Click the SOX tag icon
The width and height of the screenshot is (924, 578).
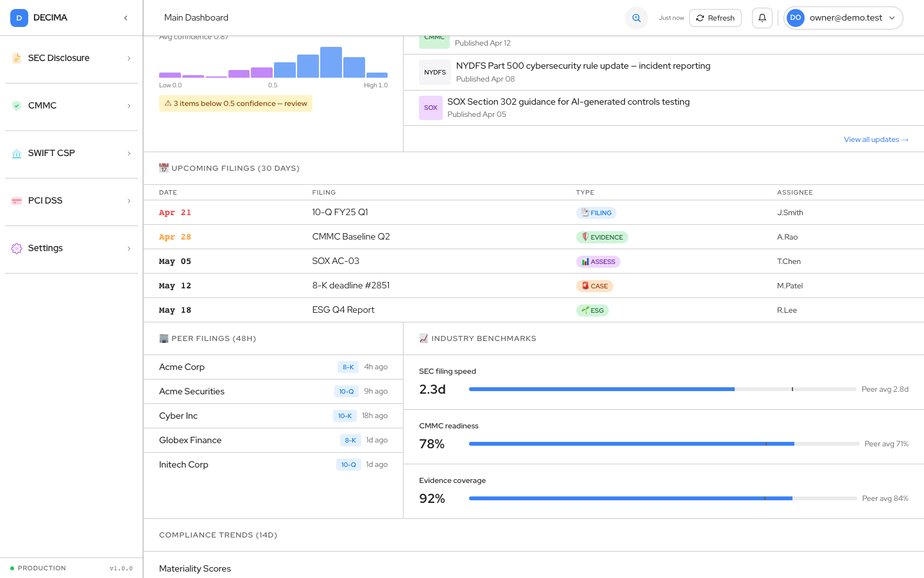pyautogui.click(x=431, y=108)
